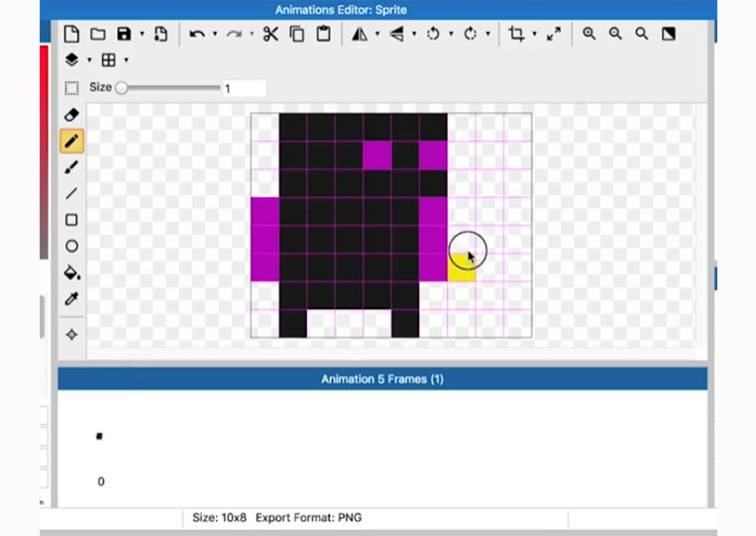Flip sprite vertically

(396, 34)
